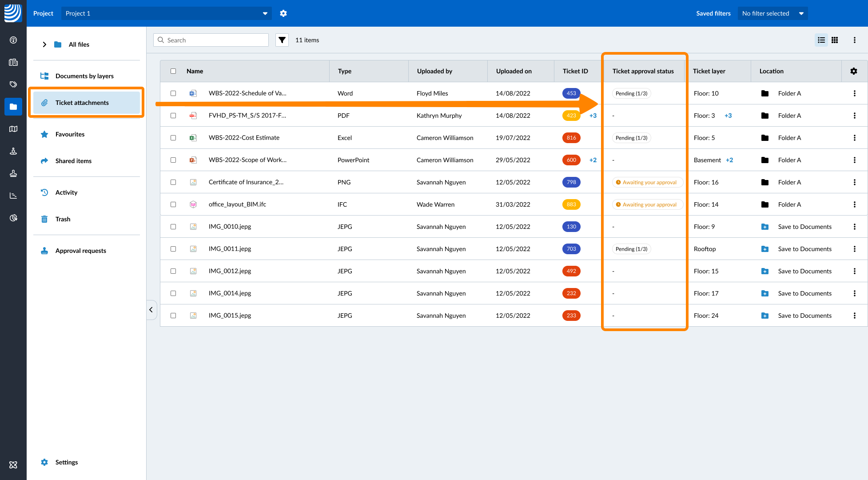Open project settings gear icon
This screenshot has width=868, height=480.
[x=283, y=13]
